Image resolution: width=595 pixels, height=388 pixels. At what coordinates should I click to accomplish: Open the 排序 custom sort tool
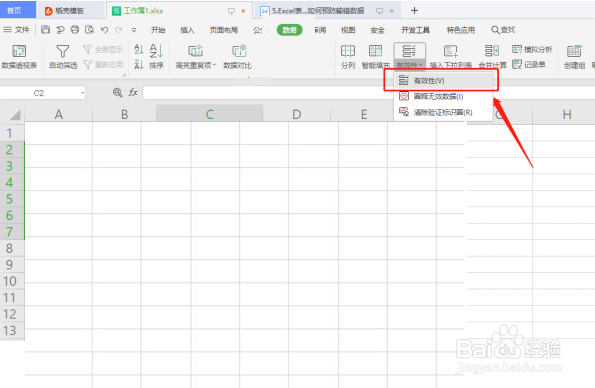click(156, 57)
